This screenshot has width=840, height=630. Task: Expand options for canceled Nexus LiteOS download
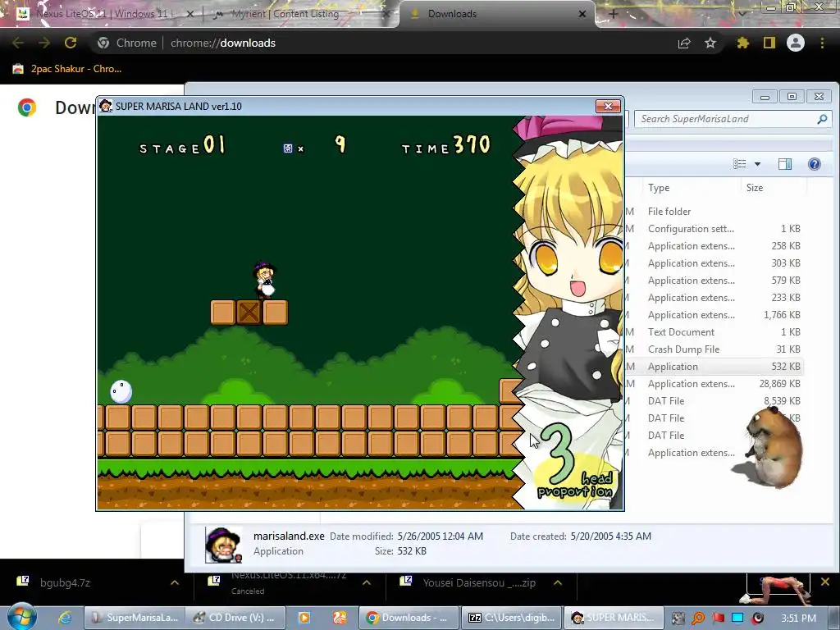pos(367,582)
